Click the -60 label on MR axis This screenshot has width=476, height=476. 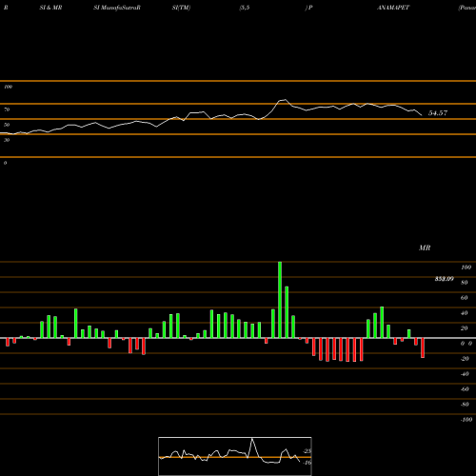pyautogui.click(x=465, y=389)
